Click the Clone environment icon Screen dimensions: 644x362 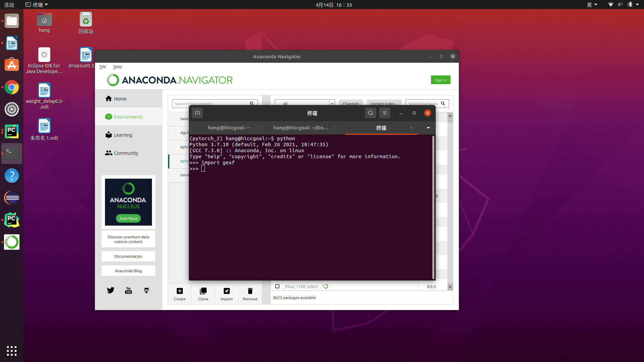pos(203,291)
